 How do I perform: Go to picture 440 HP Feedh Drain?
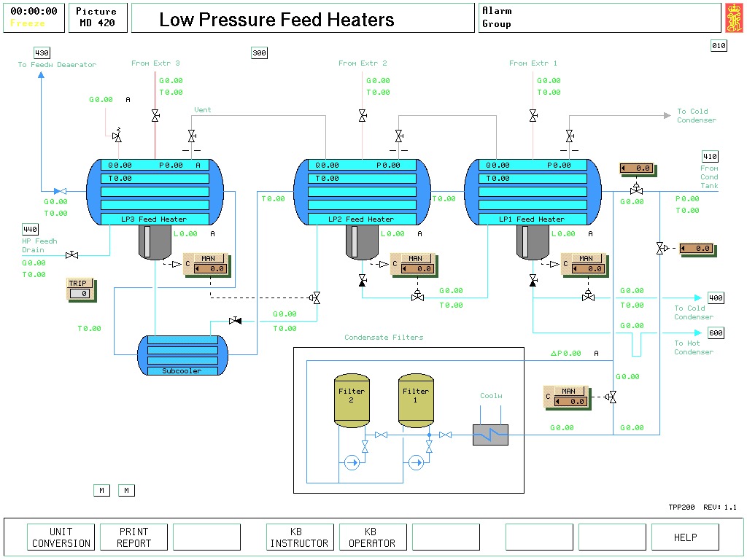pyautogui.click(x=31, y=229)
